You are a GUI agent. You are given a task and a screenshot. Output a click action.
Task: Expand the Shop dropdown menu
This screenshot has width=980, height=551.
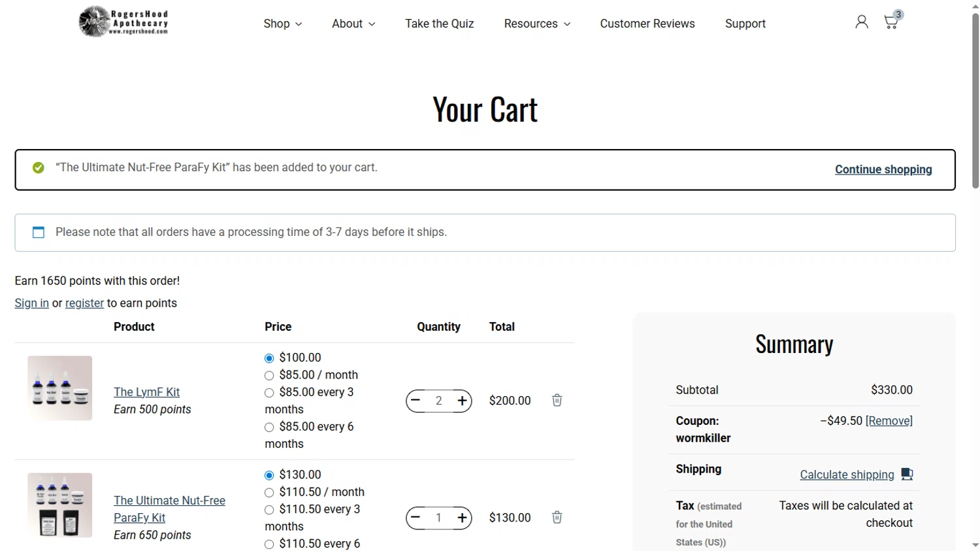coord(282,24)
